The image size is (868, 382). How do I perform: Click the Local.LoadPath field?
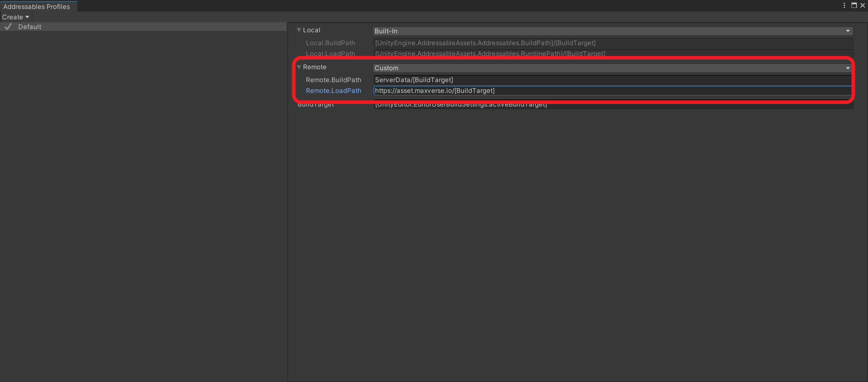point(613,53)
